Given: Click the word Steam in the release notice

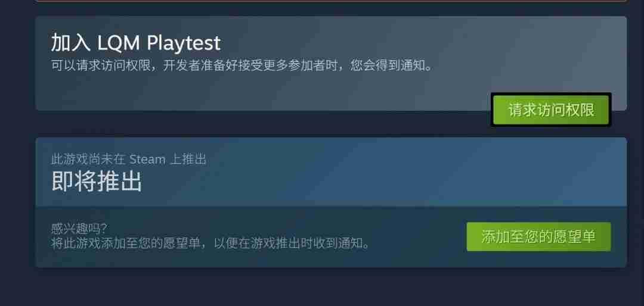Looking at the screenshot, I should 147,159.
